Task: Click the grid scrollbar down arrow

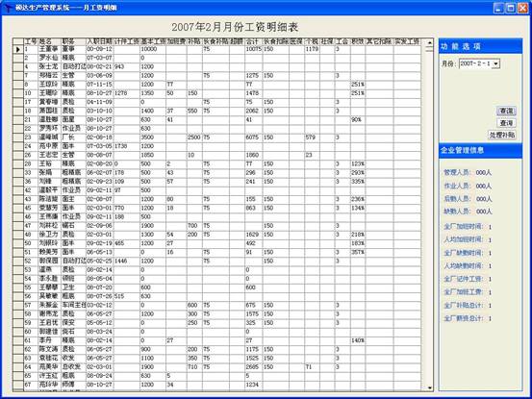Action: point(429,387)
